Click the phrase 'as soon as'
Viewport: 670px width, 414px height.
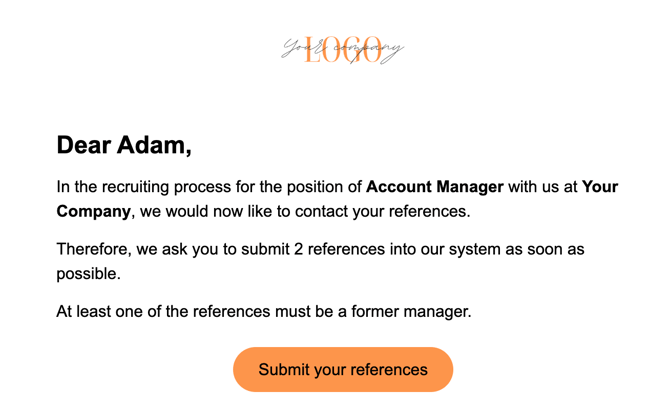coord(547,249)
